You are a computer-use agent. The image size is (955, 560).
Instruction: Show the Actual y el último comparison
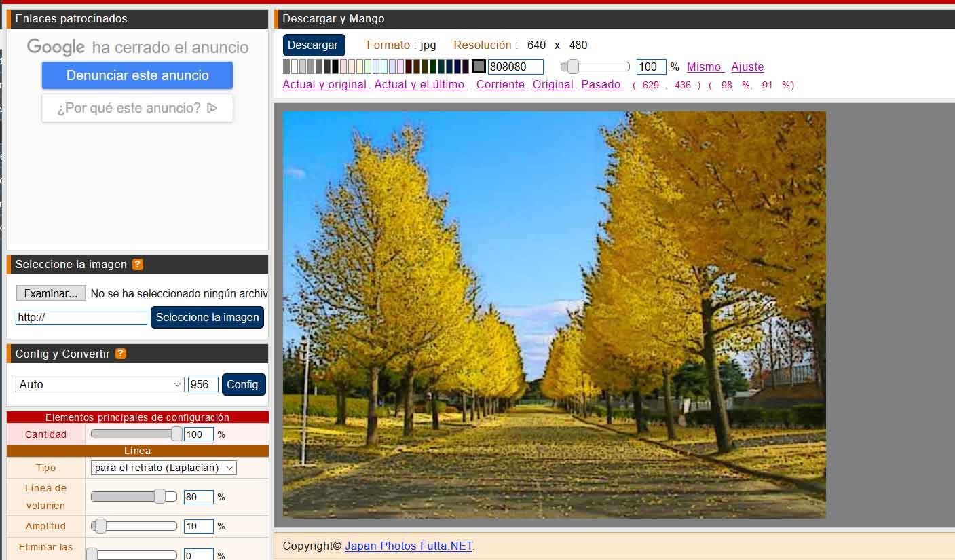[421, 85]
